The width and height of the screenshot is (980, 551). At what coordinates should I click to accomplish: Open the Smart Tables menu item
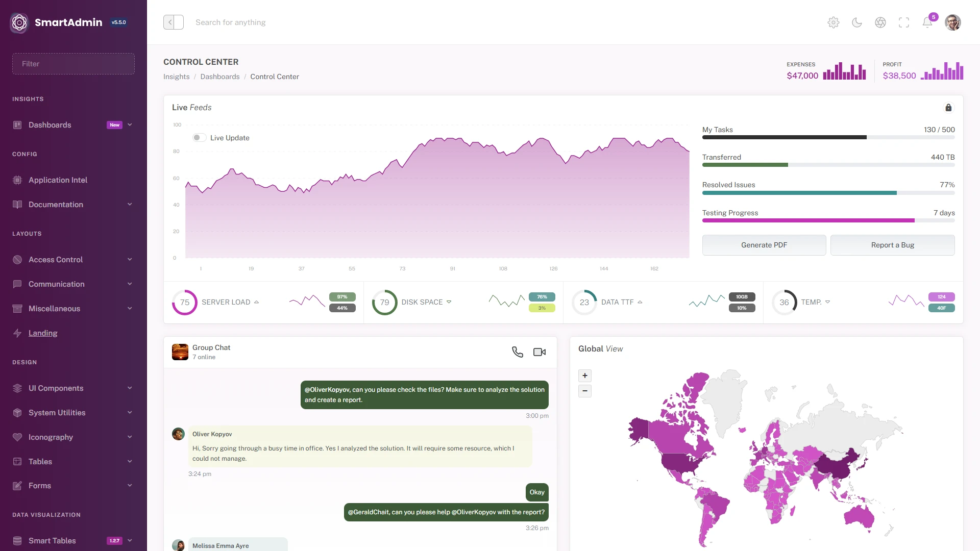(73, 541)
